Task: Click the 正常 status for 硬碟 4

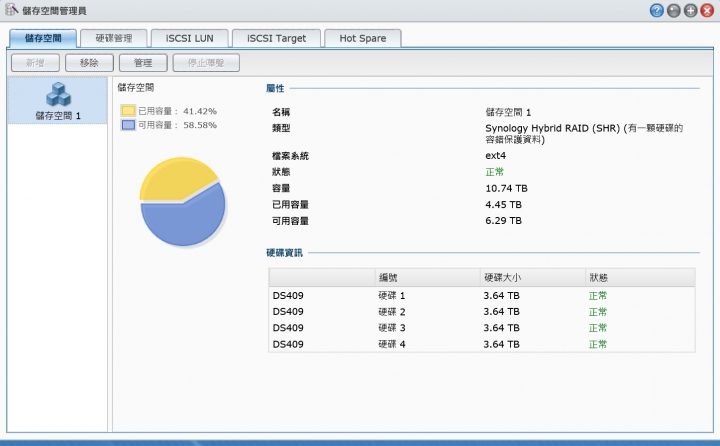Action: tap(598, 344)
